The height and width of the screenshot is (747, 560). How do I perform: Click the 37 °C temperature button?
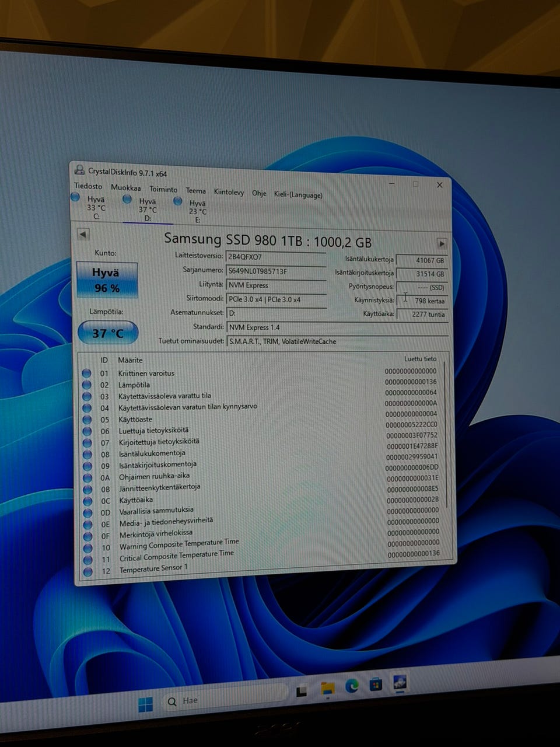108,333
